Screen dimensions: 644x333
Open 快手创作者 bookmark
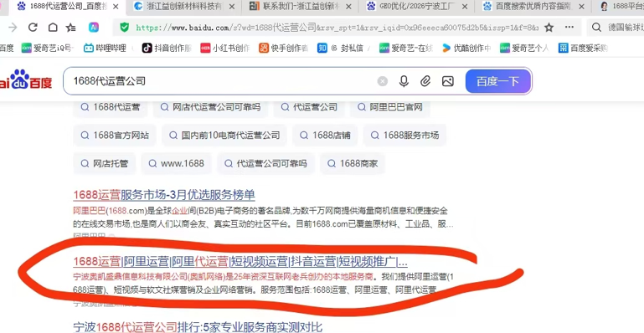tap(284, 48)
